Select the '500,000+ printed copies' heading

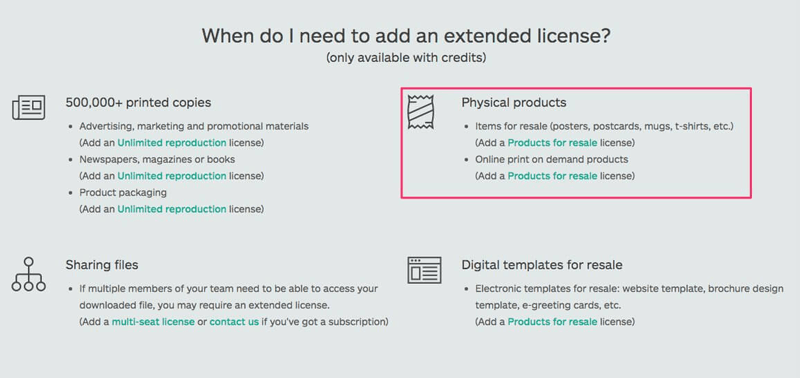point(138,103)
